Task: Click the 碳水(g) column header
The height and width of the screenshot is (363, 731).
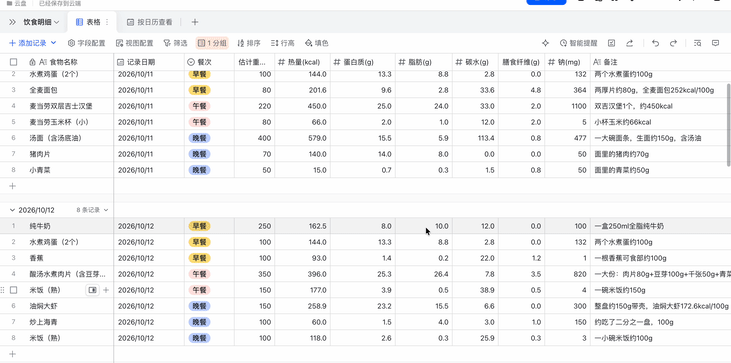Action: pyautogui.click(x=475, y=62)
